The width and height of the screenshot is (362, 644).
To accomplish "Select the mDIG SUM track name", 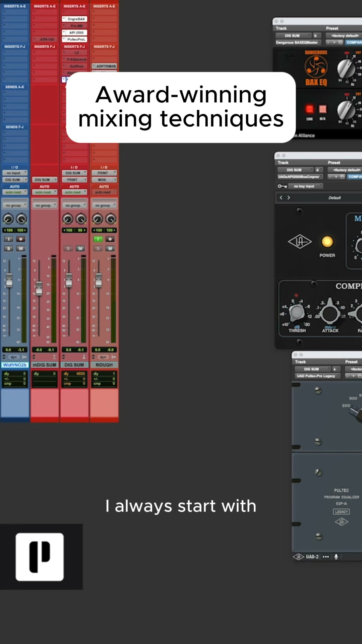I will click(x=45, y=365).
